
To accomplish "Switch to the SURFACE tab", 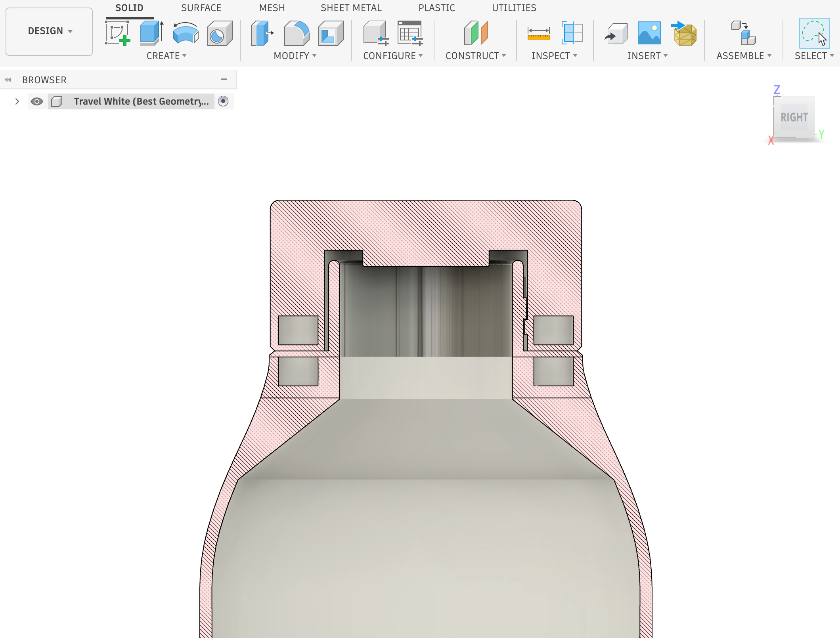I will (x=201, y=8).
